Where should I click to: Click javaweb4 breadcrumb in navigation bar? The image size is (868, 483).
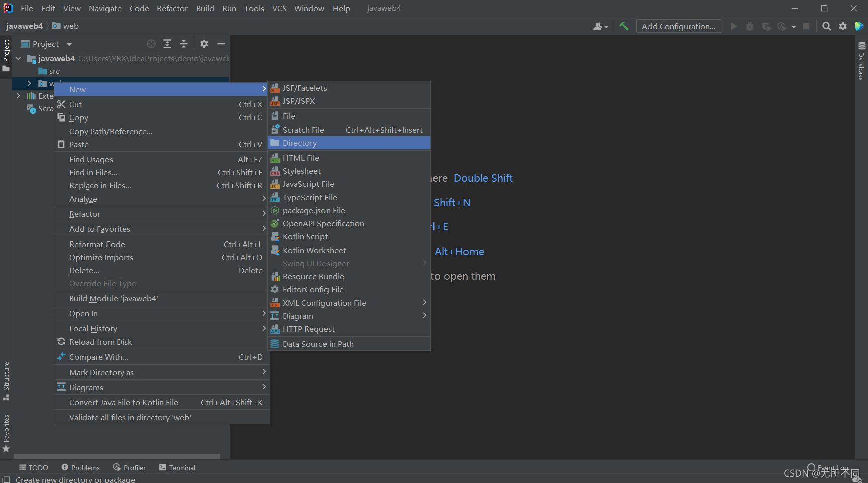point(24,26)
